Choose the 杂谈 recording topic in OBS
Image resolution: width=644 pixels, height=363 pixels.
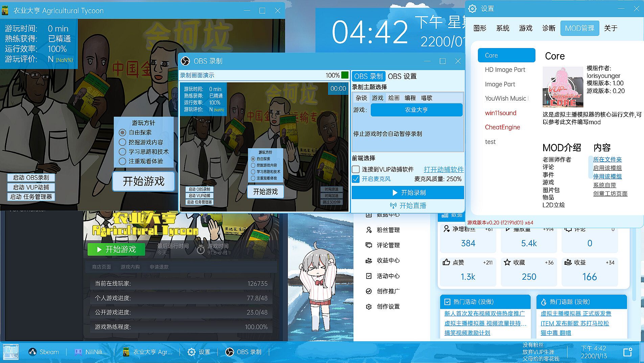pos(361,98)
